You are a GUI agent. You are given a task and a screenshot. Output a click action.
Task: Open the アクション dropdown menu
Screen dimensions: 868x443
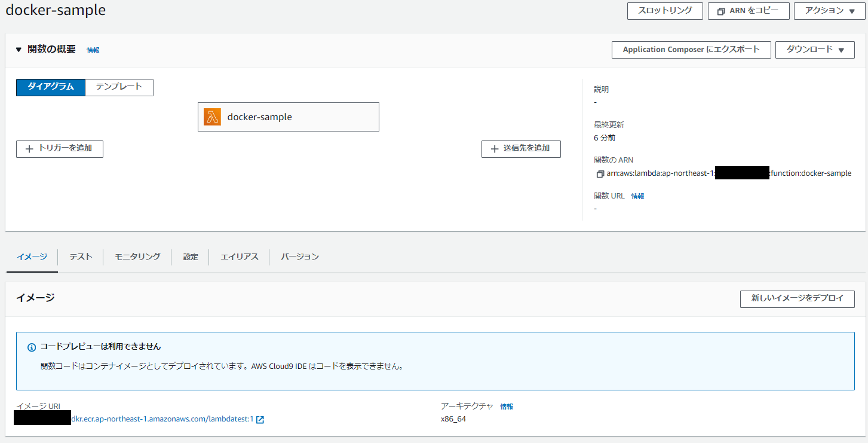830,11
